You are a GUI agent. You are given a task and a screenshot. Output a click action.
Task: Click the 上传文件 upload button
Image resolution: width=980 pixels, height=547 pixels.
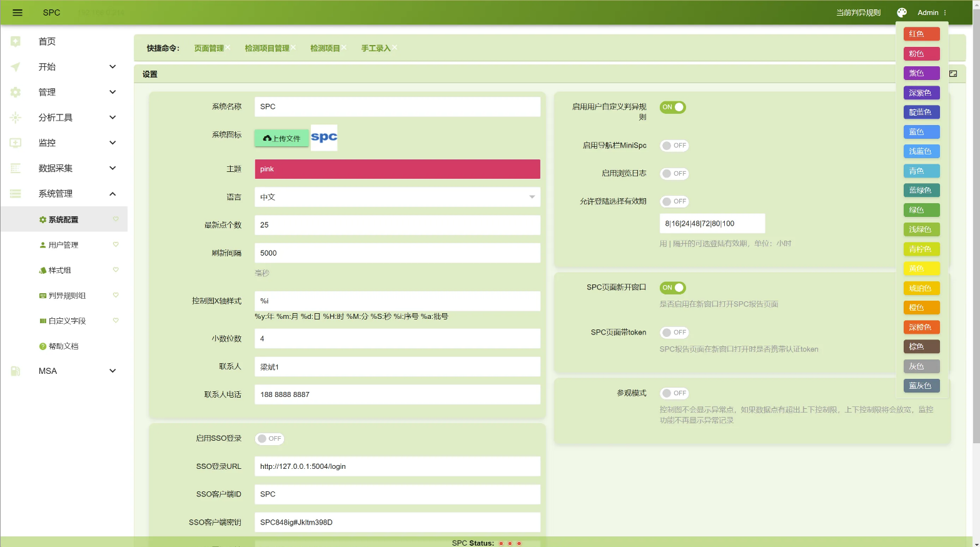coord(281,138)
